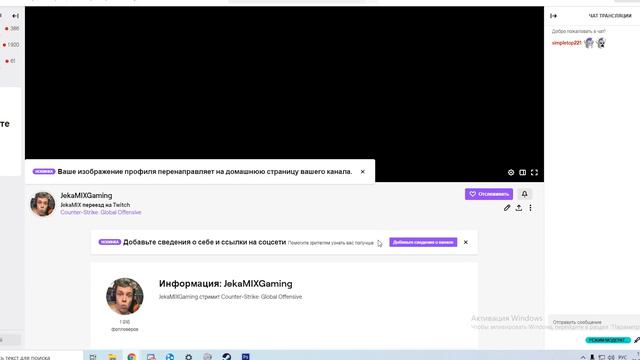Image resolution: width=640 pixels, height=360 pixels.
Task: Switch video player to fullscreen
Action: click(534, 172)
